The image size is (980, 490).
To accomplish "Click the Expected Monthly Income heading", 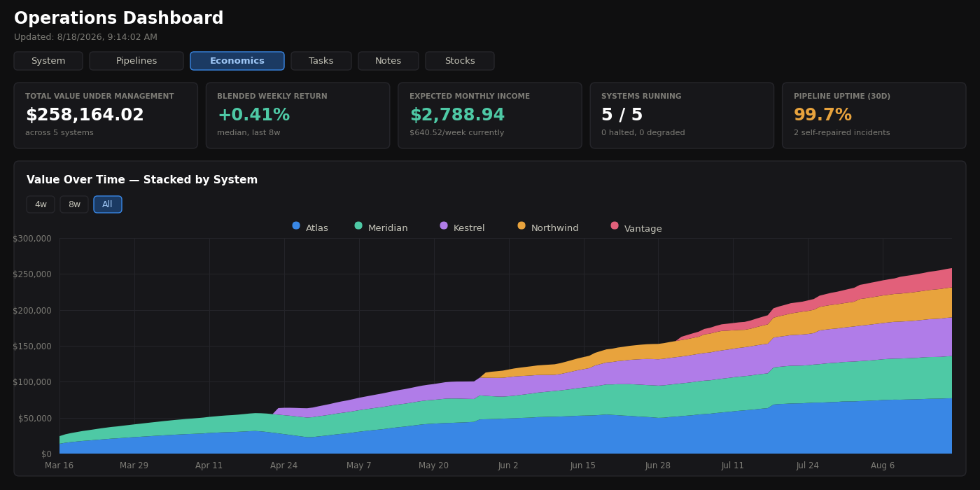I will coord(470,97).
